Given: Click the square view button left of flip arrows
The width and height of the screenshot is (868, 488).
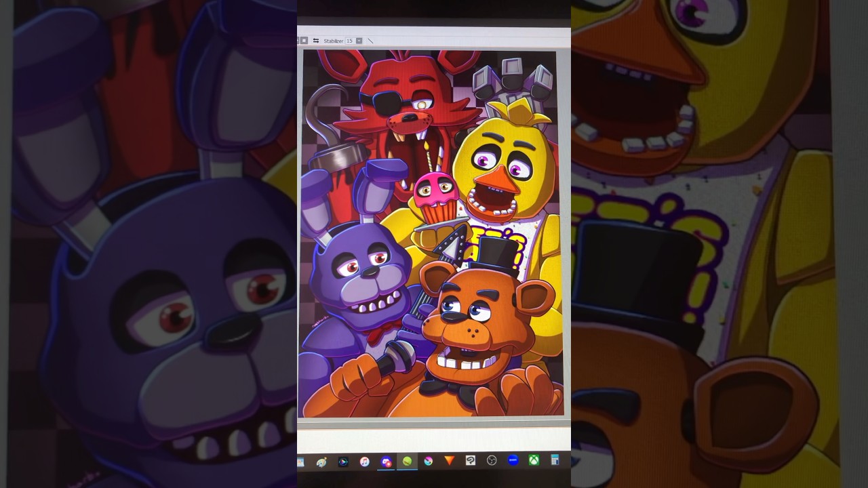Looking at the screenshot, I should [x=304, y=41].
